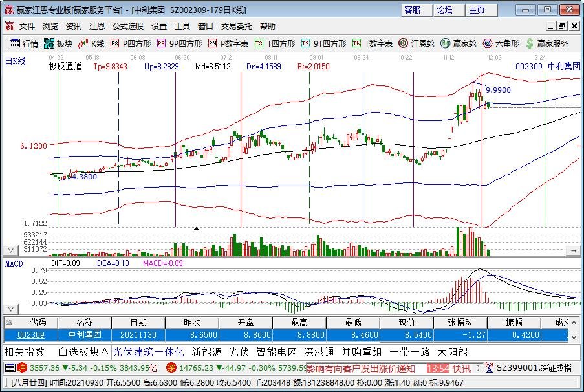Open the 江恩轮 Gann wheel icon
Image resolution: width=584 pixels, height=392 pixels.
pyautogui.click(x=403, y=43)
